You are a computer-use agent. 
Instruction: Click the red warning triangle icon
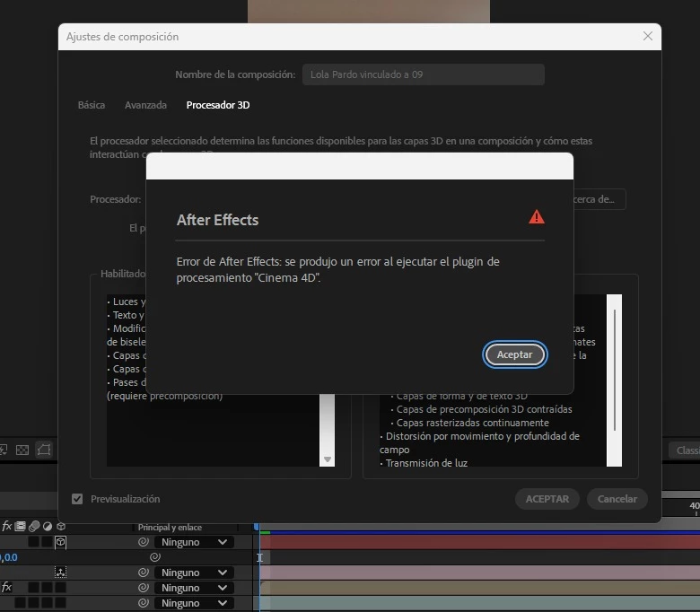537,217
